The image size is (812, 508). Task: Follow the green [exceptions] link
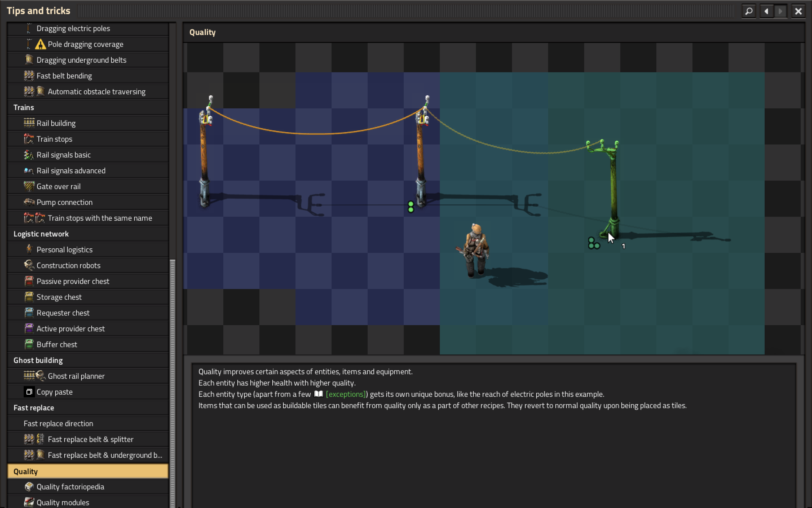[345, 394]
